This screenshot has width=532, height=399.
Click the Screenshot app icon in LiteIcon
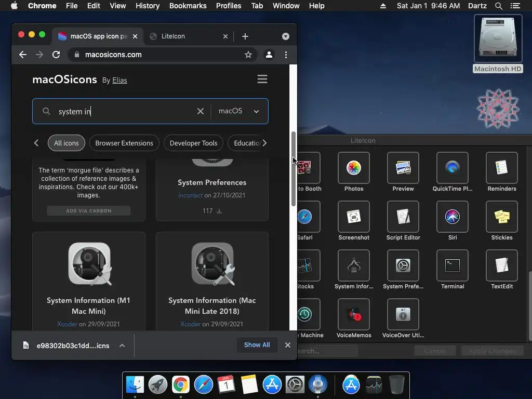(353, 217)
